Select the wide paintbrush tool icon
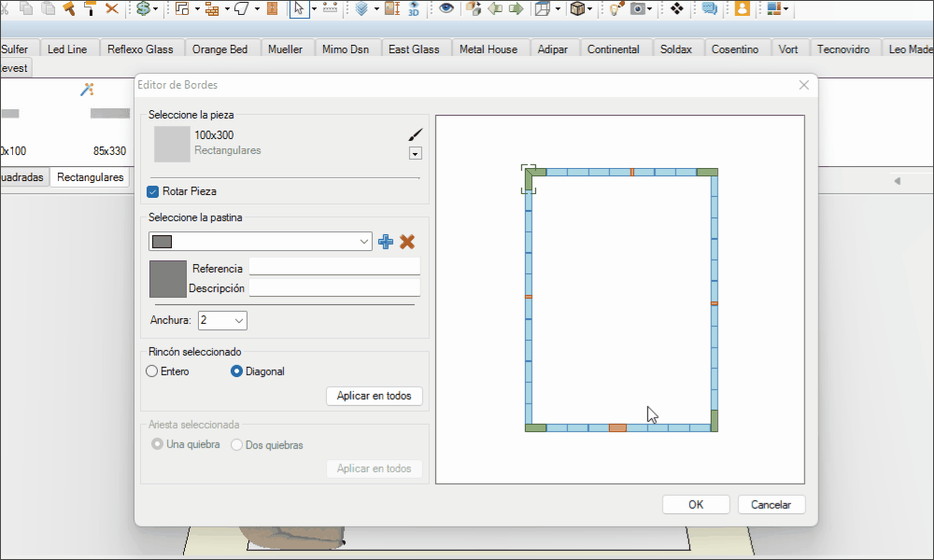 69,7
